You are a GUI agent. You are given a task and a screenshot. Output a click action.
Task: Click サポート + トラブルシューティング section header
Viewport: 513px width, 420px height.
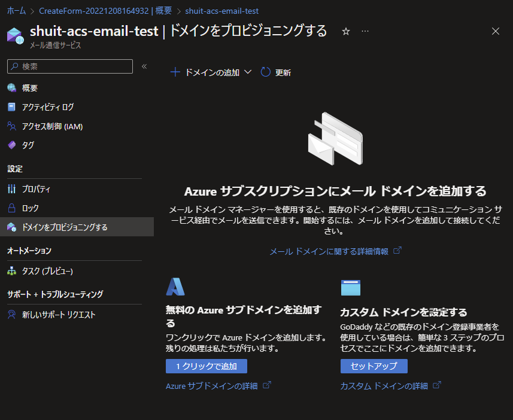click(55, 294)
